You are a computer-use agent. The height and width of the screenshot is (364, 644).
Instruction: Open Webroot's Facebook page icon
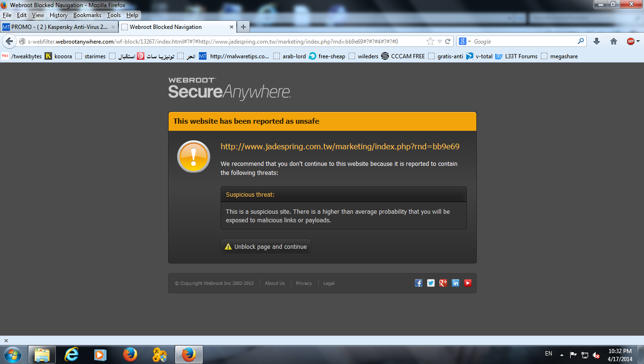(419, 283)
